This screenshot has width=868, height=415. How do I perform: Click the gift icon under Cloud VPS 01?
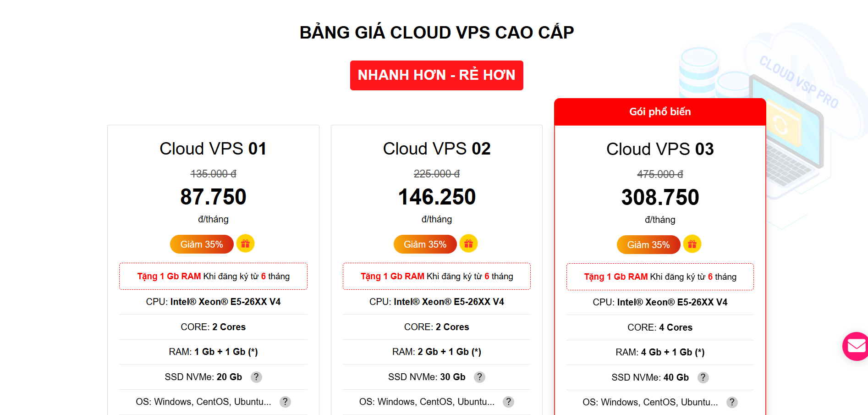pyautogui.click(x=245, y=243)
